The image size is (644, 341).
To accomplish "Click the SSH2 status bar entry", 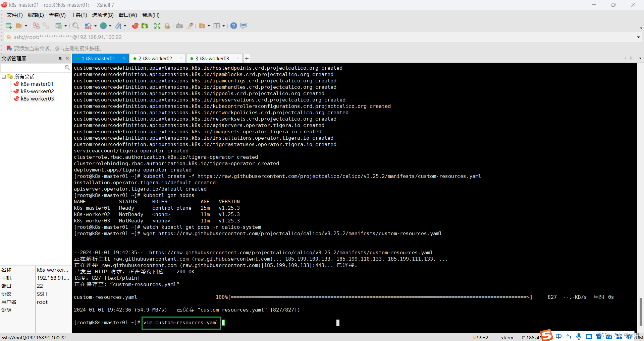I will tap(480, 338).
